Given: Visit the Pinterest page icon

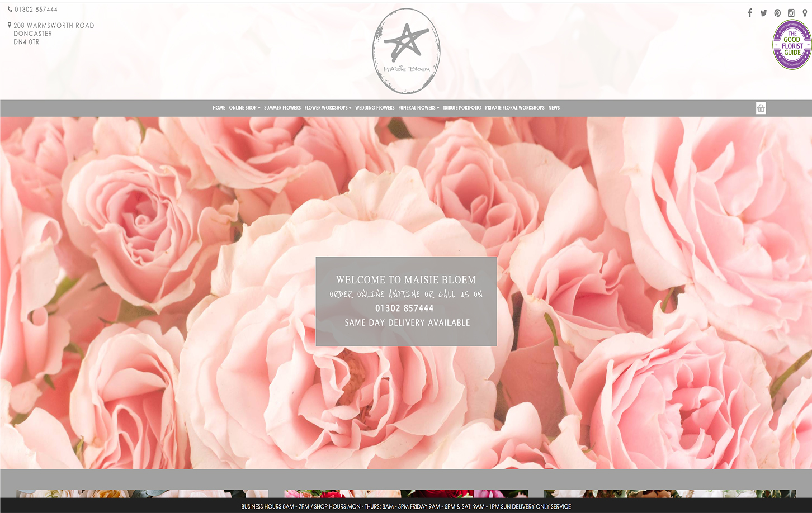Looking at the screenshot, I should click(x=777, y=13).
